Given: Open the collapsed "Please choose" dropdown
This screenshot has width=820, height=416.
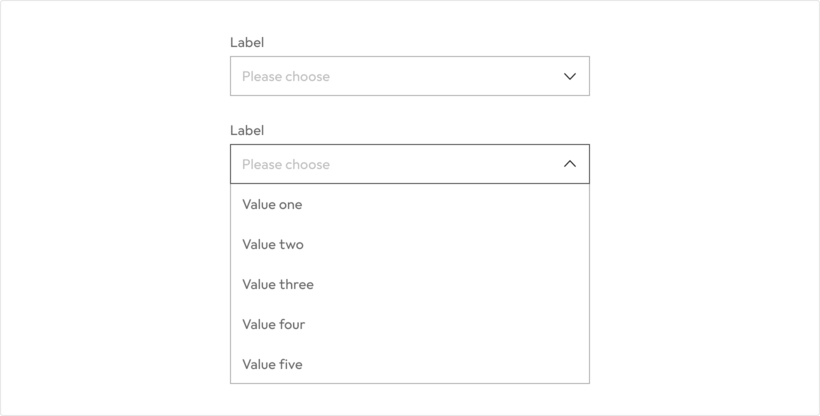Looking at the screenshot, I should pyautogui.click(x=410, y=76).
